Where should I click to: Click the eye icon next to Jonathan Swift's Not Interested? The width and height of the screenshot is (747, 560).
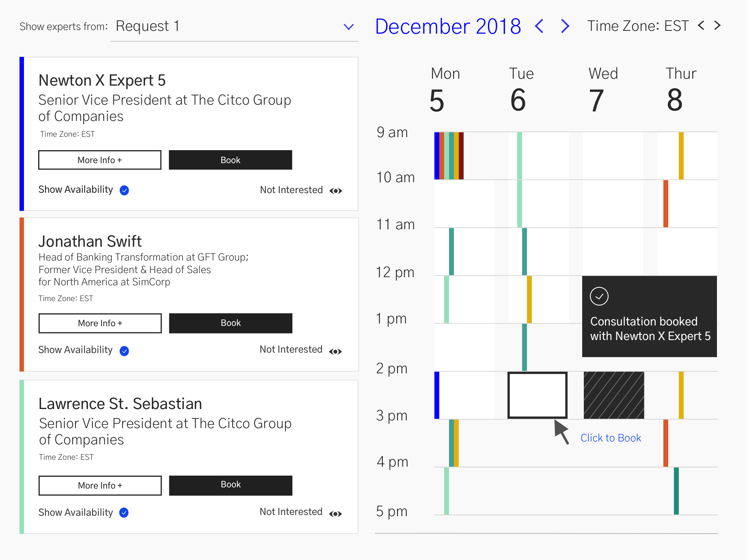pos(336,351)
